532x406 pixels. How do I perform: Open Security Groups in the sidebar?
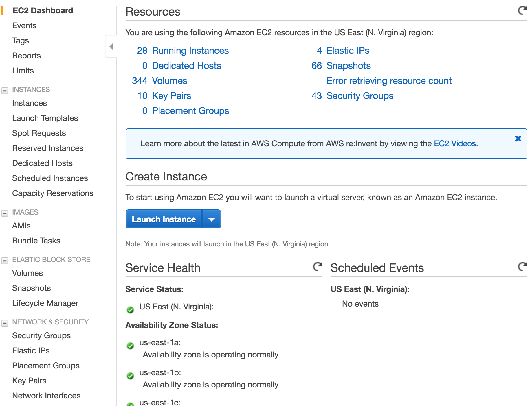[x=41, y=336]
